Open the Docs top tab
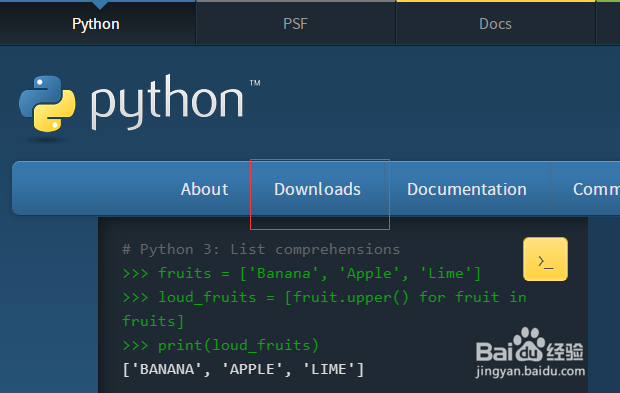The height and width of the screenshot is (393, 620). pyautogui.click(x=495, y=24)
